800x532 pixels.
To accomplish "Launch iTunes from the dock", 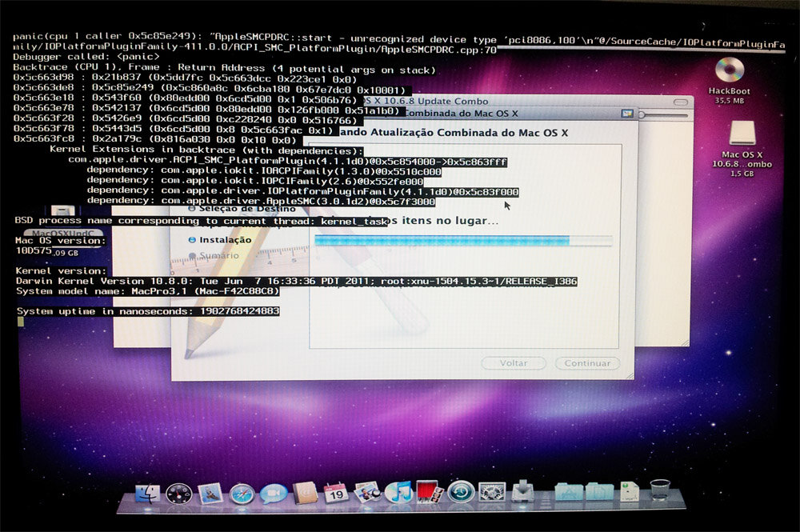I will (398, 492).
